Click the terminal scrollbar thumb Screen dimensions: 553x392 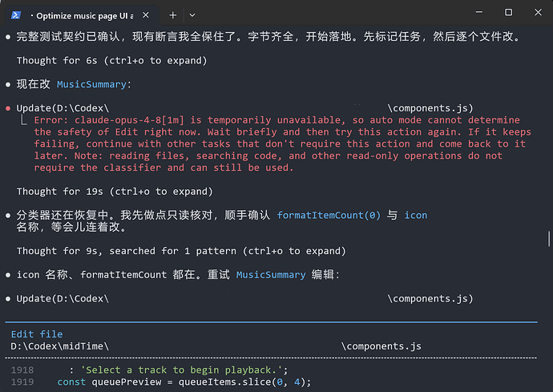[549, 239]
